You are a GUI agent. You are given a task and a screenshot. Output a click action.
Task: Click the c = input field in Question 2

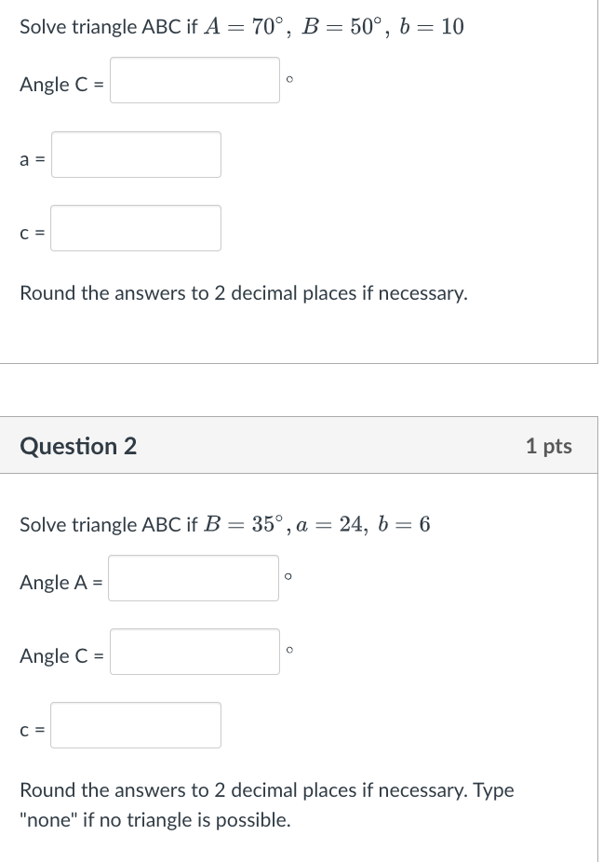click(x=136, y=724)
